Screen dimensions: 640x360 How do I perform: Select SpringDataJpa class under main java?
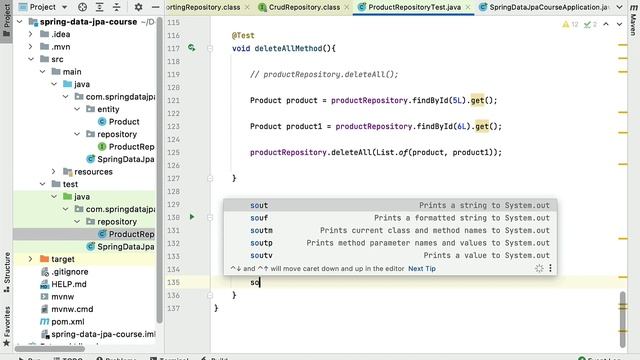120,159
